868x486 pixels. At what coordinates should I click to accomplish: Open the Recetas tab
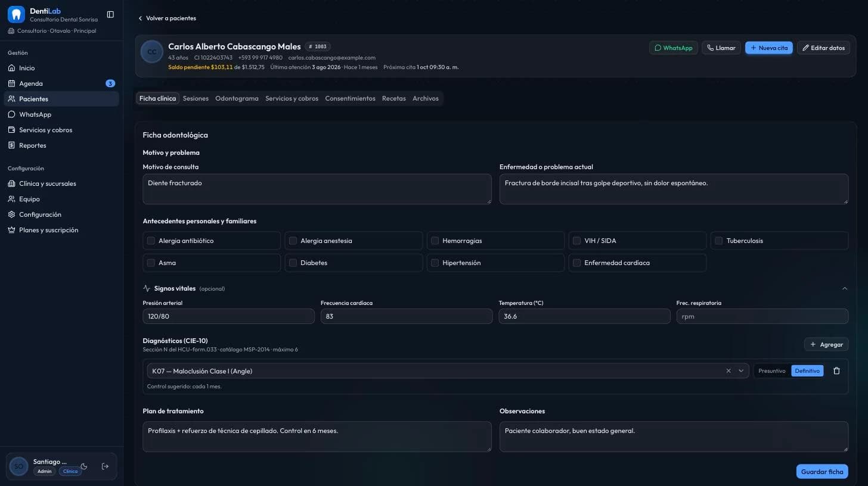click(x=393, y=98)
